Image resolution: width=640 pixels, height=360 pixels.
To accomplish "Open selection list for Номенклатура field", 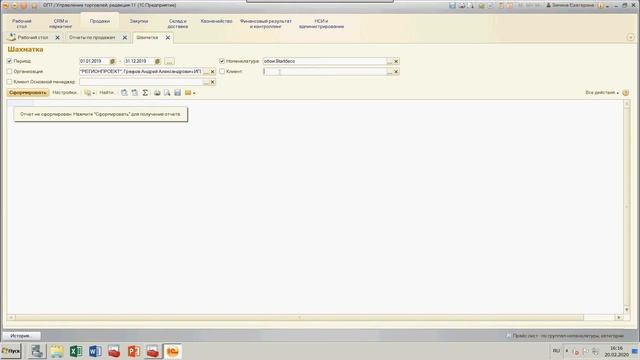I will pyautogui.click(x=389, y=61).
